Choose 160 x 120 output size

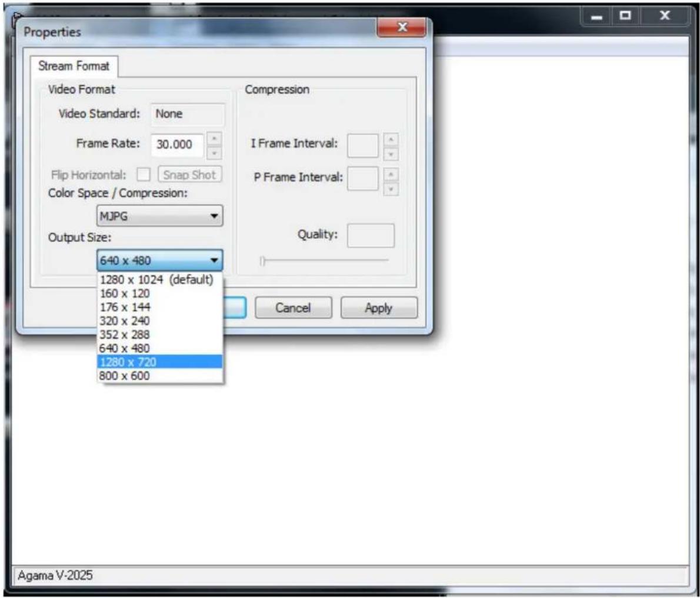[x=160, y=293]
